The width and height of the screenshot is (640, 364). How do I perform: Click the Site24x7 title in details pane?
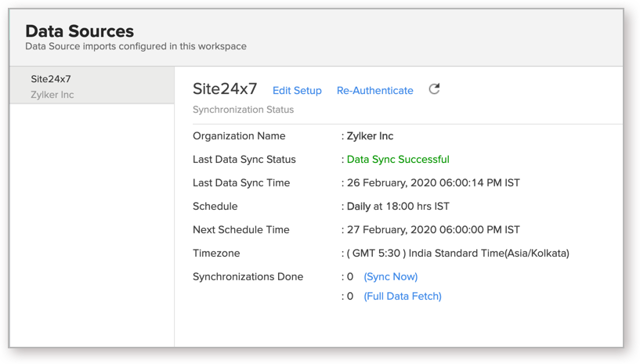click(x=225, y=88)
